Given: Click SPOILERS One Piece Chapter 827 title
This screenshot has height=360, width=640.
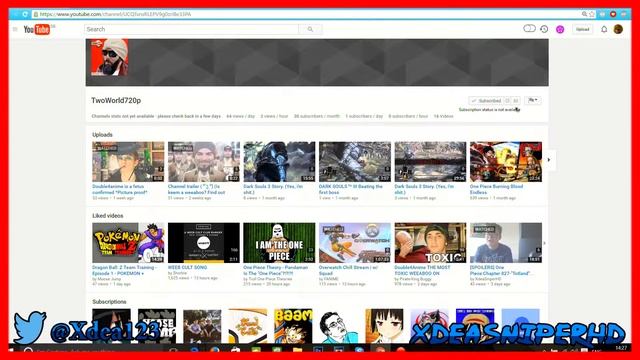Looking at the screenshot, I should 501,270.
